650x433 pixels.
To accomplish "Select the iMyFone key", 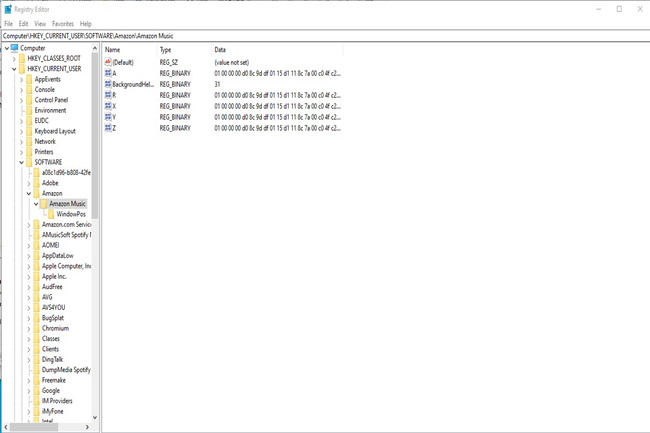I will 53,411.
